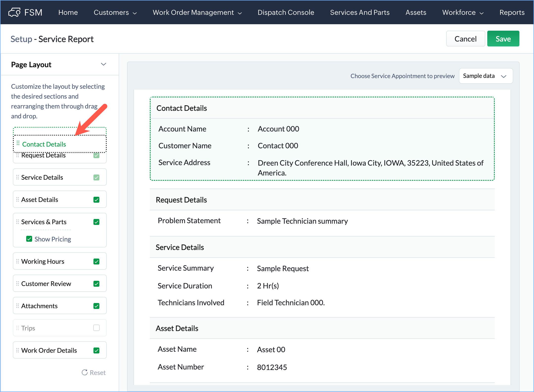Viewport: 534px width, 392px height.
Task: Select the Contact Details preview section
Action: pyautogui.click(x=322, y=138)
